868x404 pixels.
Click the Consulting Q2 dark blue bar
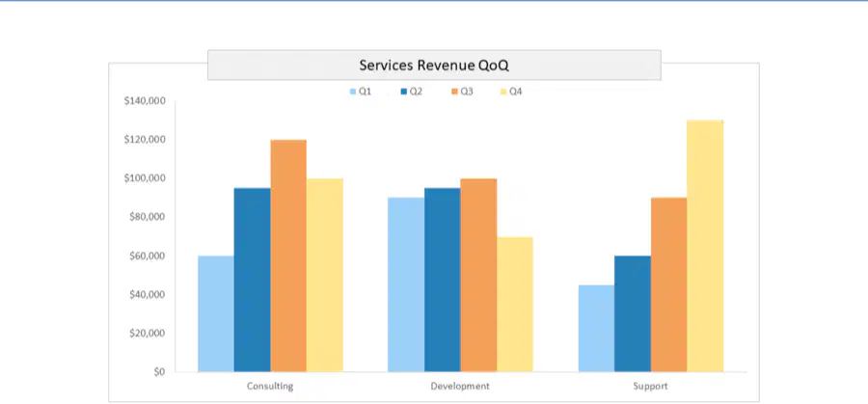tap(253, 280)
